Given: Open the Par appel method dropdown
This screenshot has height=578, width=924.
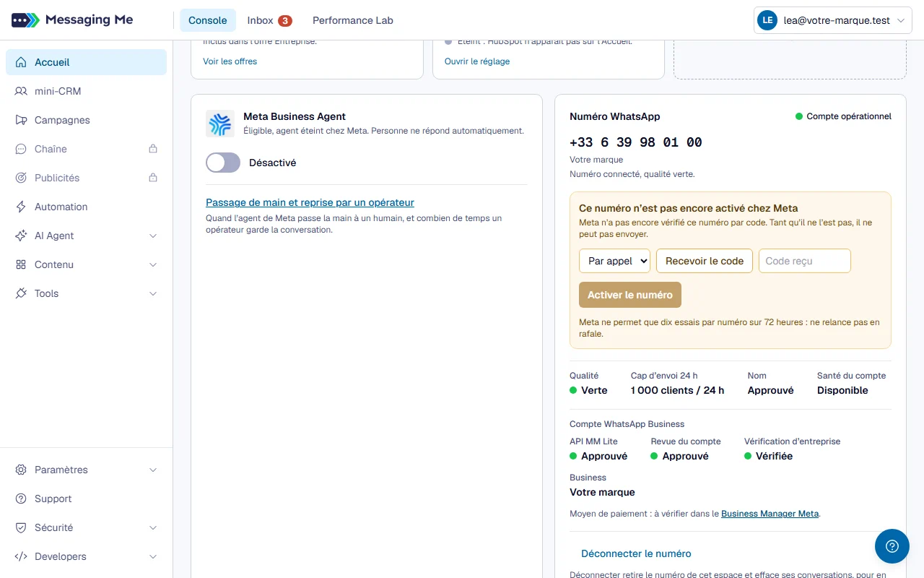Looking at the screenshot, I should tap(614, 261).
